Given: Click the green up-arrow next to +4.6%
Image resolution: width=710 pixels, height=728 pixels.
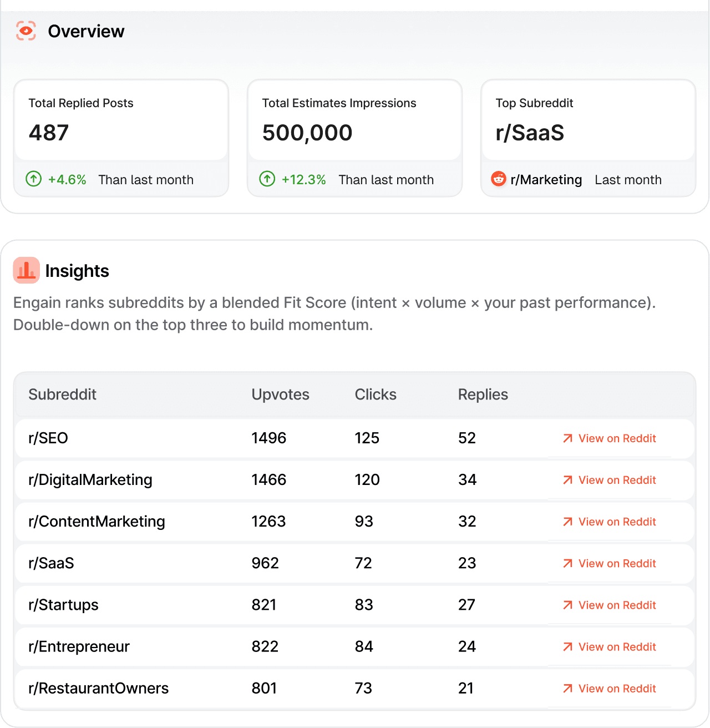Looking at the screenshot, I should point(33,180).
